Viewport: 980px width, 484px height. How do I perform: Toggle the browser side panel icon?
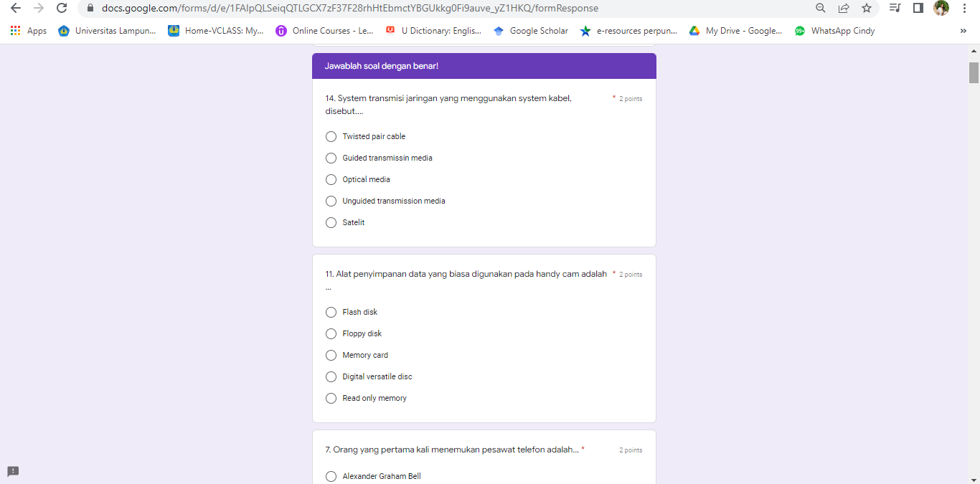[918, 8]
